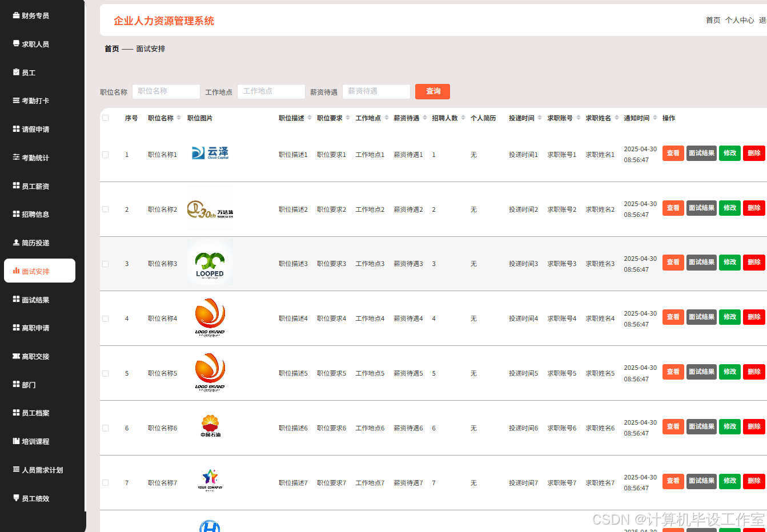Click the 离职交接 sidebar icon
Image resolution: width=767 pixels, height=532 pixels.
(x=16, y=356)
